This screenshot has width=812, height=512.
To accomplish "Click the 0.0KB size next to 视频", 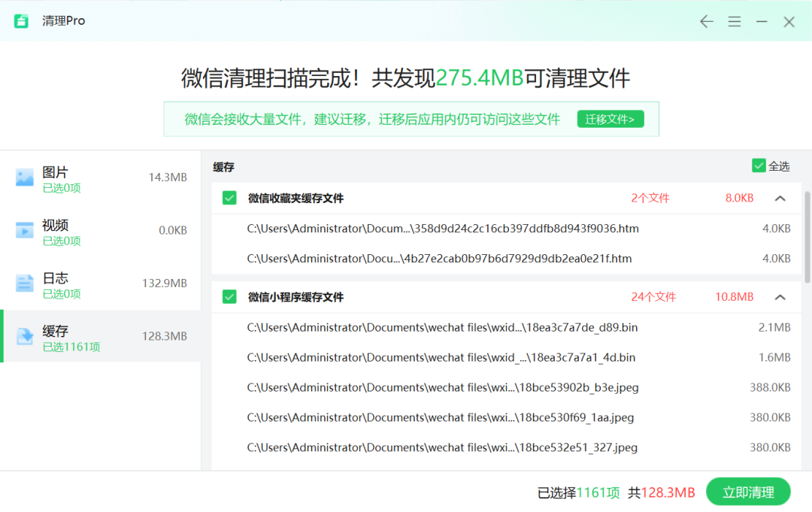I will click(x=173, y=230).
